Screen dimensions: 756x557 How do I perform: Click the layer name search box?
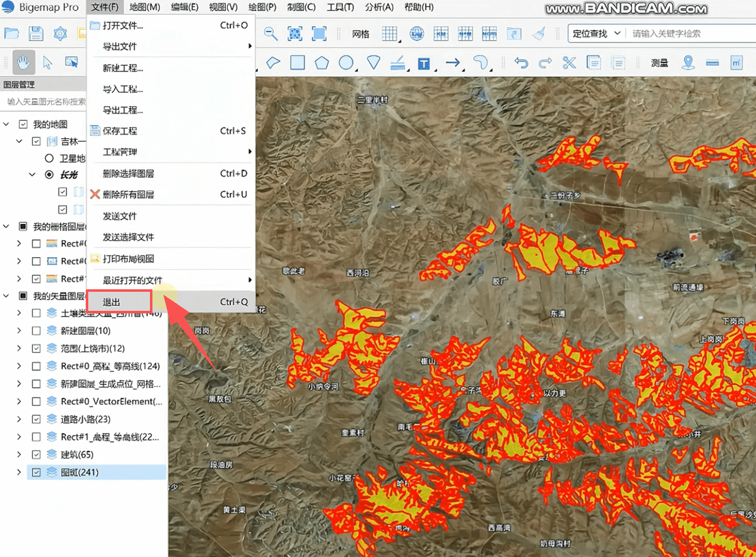click(44, 102)
